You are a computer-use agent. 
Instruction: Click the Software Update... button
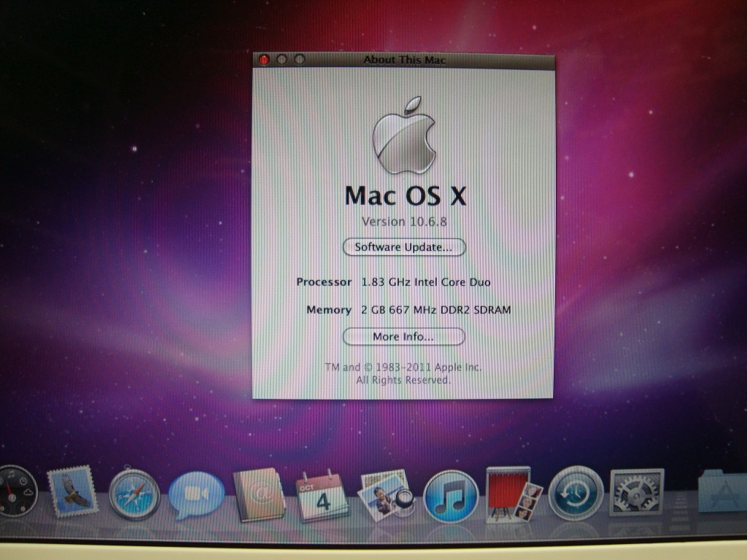point(403,247)
